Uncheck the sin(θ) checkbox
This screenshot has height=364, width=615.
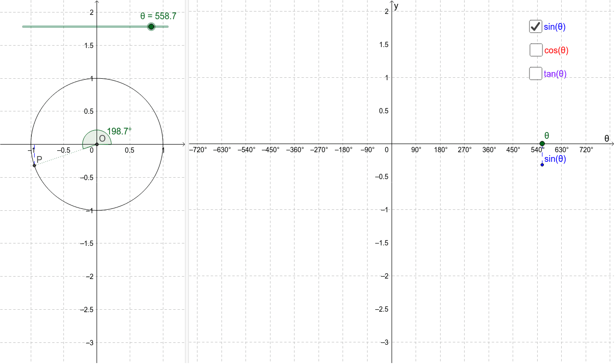coord(536,27)
